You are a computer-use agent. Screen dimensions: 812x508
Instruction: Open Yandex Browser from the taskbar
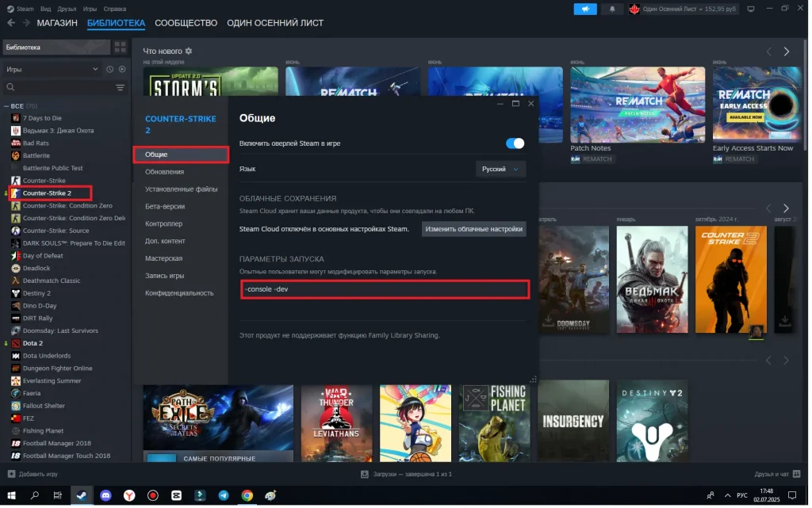click(x=129, y=495)
